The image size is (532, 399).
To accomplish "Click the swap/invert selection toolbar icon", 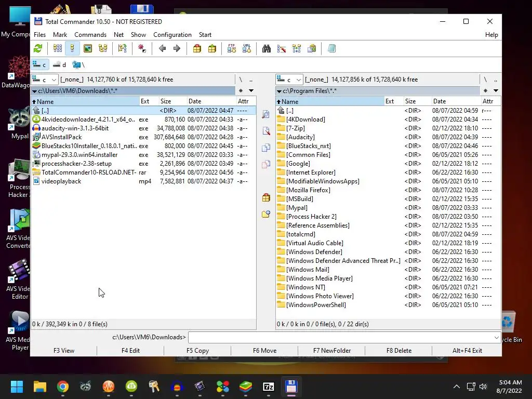I will (123, 48).
